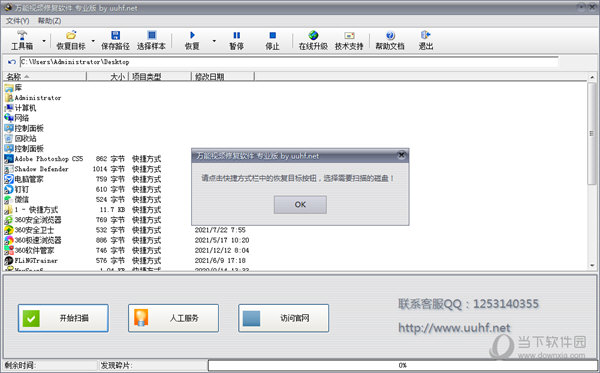Select the 钉钉 shortcut

tap(17, 189)
